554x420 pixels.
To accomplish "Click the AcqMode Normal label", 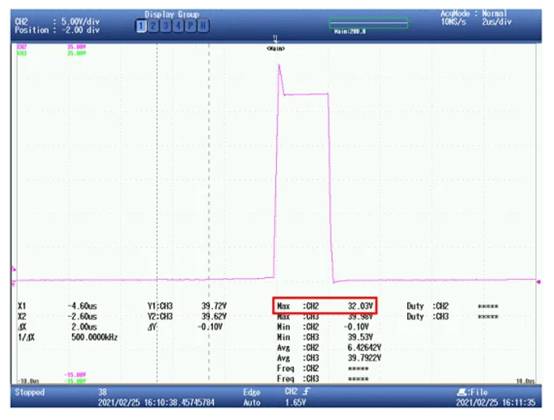I will 474,13.
